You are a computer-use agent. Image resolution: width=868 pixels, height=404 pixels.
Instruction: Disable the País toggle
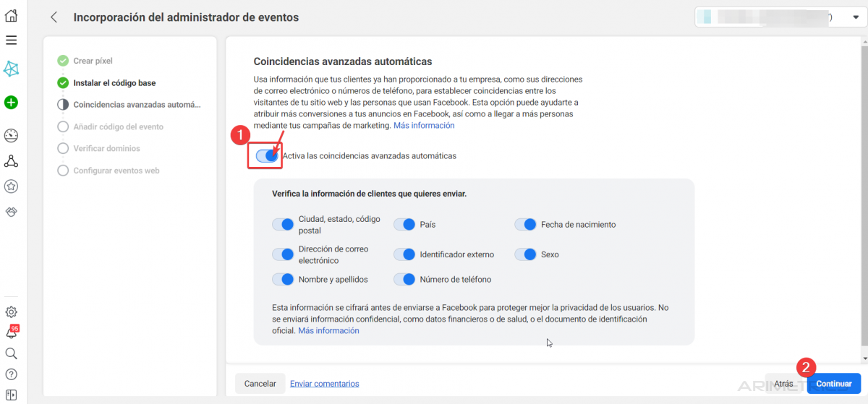coord(404,225)
